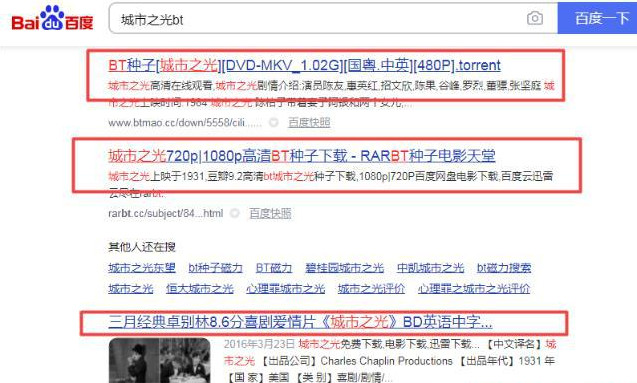Screen dimensions: 637x383
Task: Select related search bt磁力搜索
Action: (504, 268)
